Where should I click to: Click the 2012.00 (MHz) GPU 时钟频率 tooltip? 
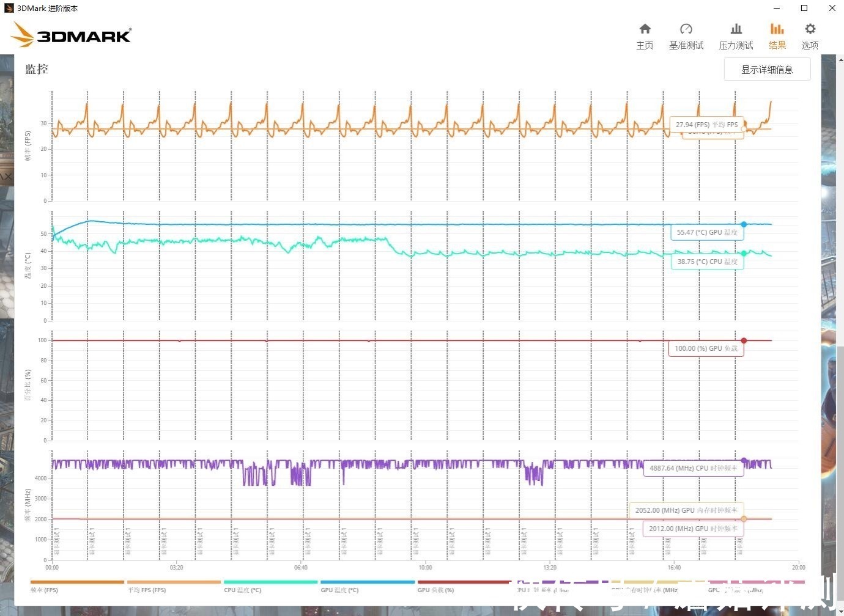pos(694,529)
